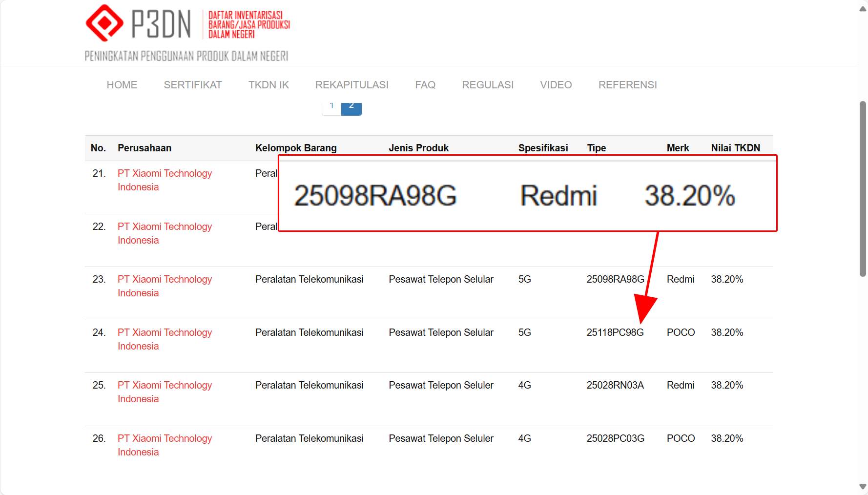Select active pagination page 2
The width and height of the screenshot is (868, 495).
351,108
